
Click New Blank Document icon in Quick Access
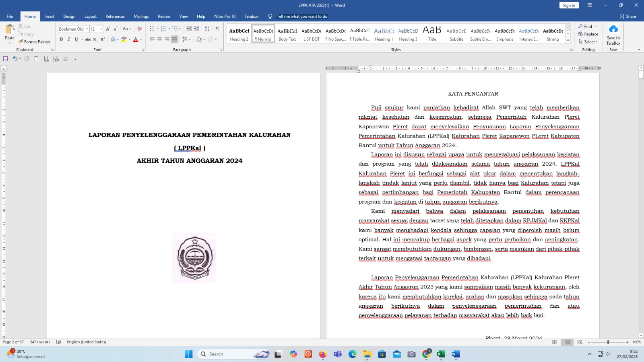tap(36, 59)
